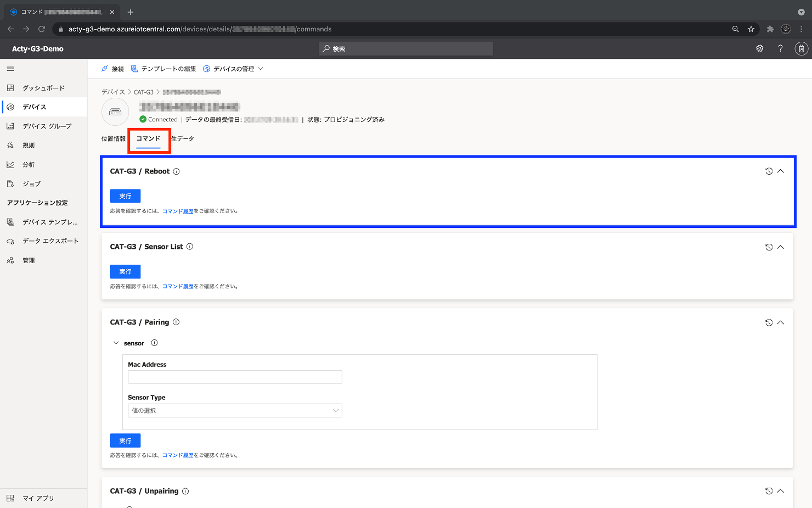Collapse the sensor section chevron
The height and width of the screenshot is (508, 812).
(116, 343)
